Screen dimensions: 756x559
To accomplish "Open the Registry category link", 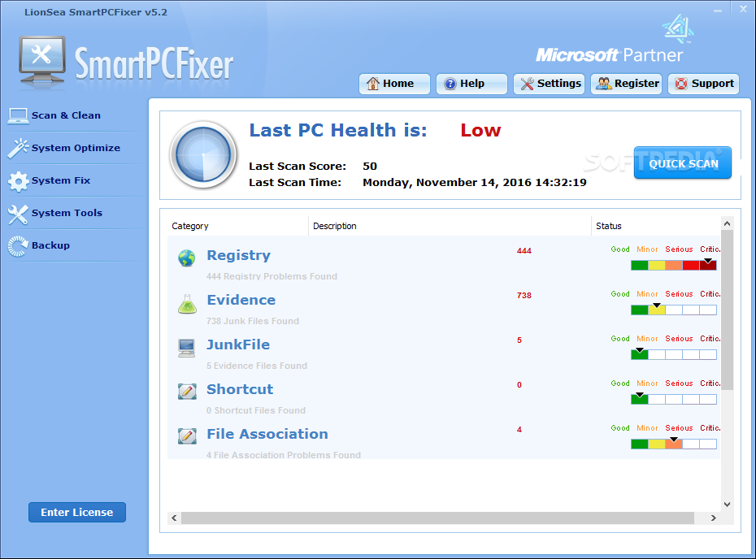I will 239,255.
